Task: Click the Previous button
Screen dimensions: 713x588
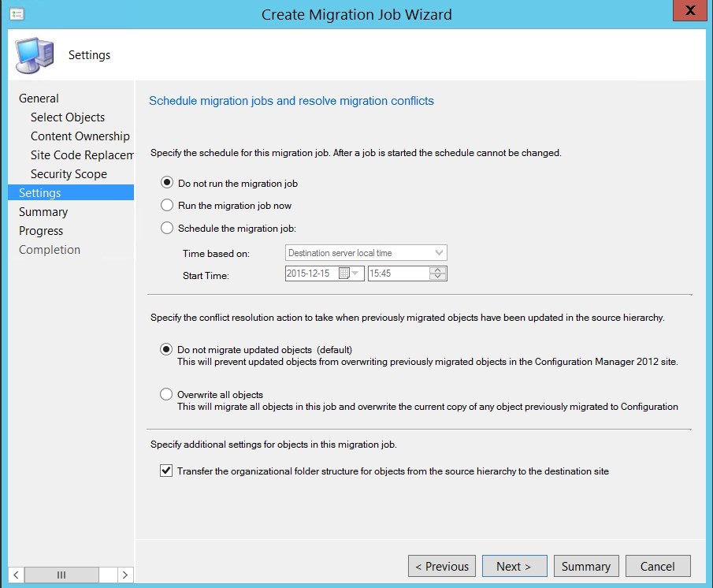Action: pyautogui.click(x=441, y=565)
